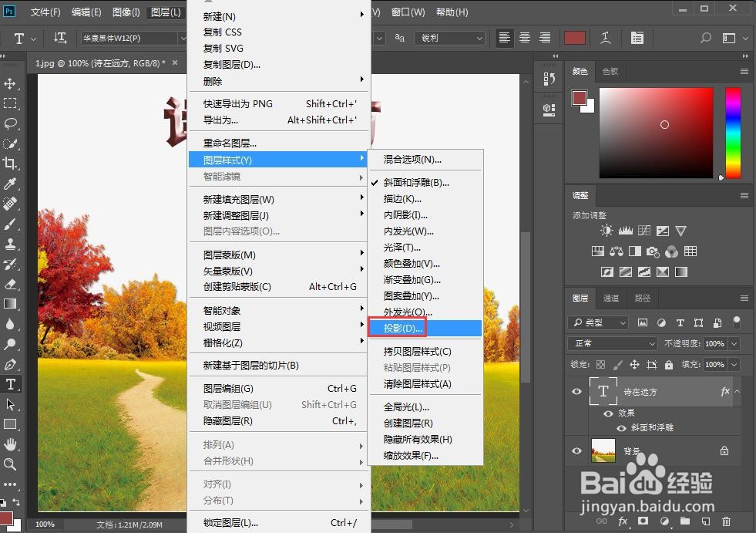
Task: Click the warp text icon in options bar
Action: click(x=606, y=38)
